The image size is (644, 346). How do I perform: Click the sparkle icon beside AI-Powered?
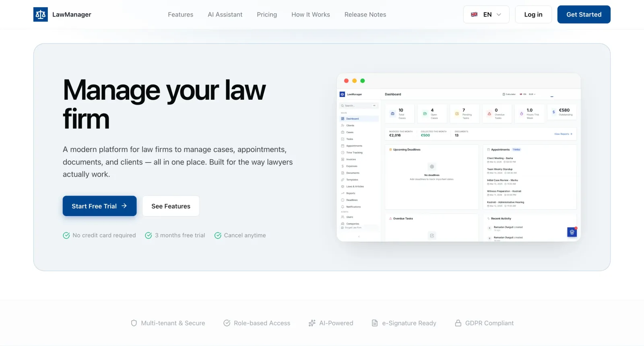(312, 323)
